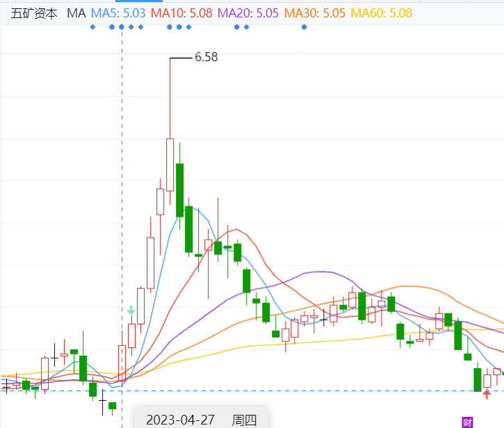Viewport: 504px width, 428px height.
Task: Click the blue event marker on the dashed crosshair line
Action: click(x=122, y=27)
